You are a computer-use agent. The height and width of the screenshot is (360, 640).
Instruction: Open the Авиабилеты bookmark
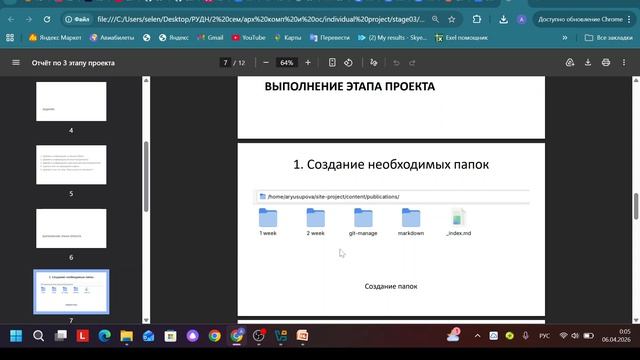click(x=112, y=38)
